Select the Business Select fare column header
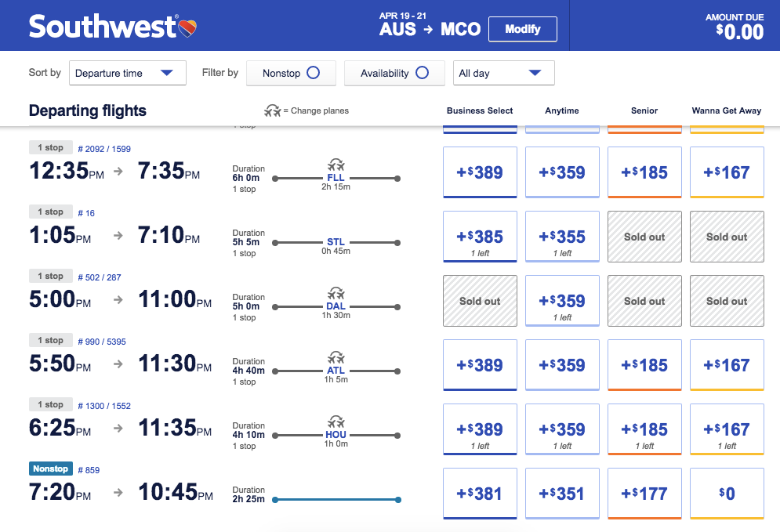The height and width of the screenshot is (532, 780). coord(480,110)
